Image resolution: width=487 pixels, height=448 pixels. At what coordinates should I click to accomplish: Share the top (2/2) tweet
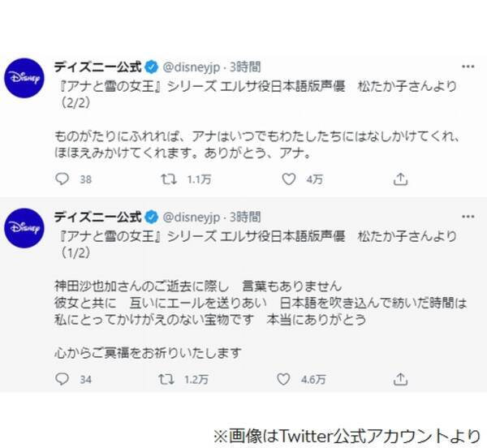(x=400, y=179)
